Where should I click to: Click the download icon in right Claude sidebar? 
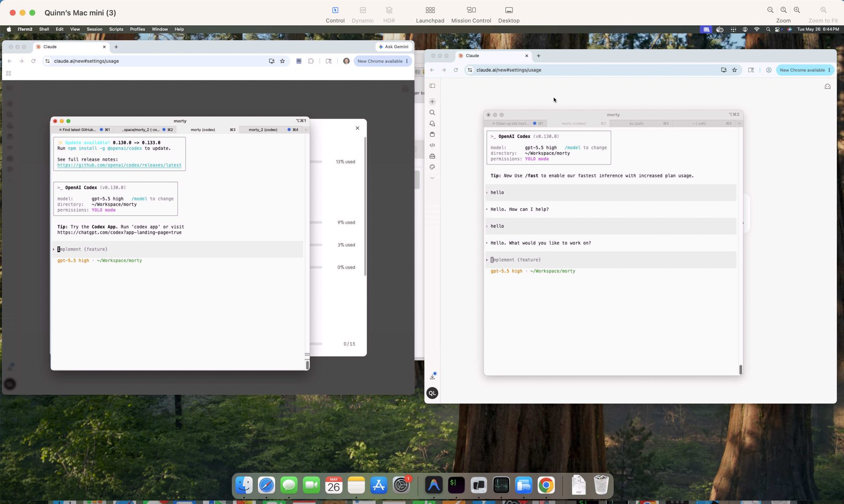click(x=433, y=376)
